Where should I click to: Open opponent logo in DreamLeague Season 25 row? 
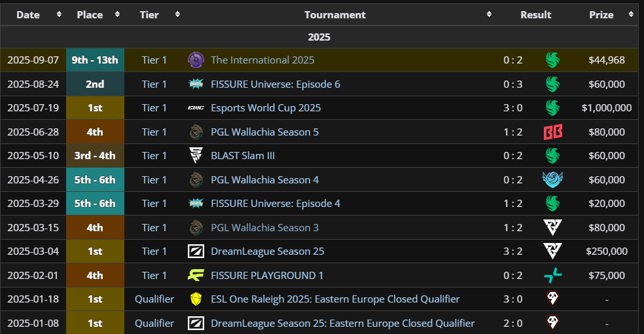[552, 251]
